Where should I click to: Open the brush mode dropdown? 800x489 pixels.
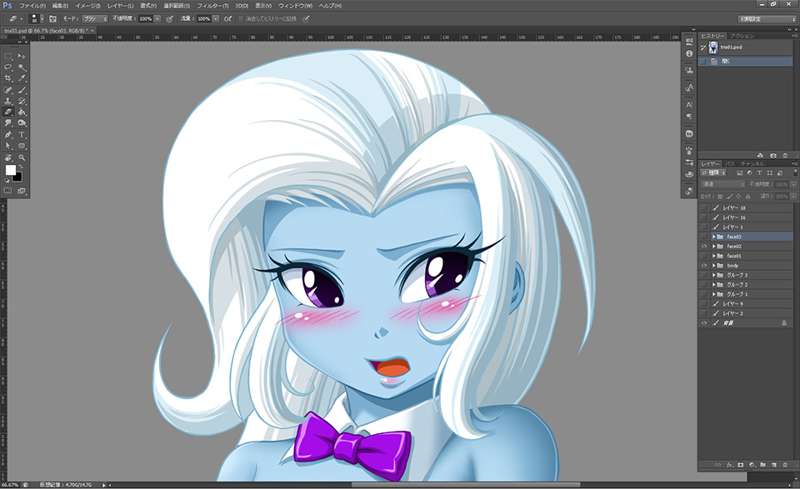pyautogui.click(x=95, y=19)
